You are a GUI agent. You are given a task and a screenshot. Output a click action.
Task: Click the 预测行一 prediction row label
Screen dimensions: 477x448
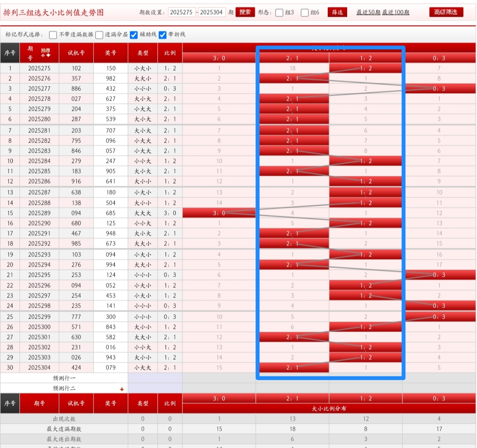(64, 378)
